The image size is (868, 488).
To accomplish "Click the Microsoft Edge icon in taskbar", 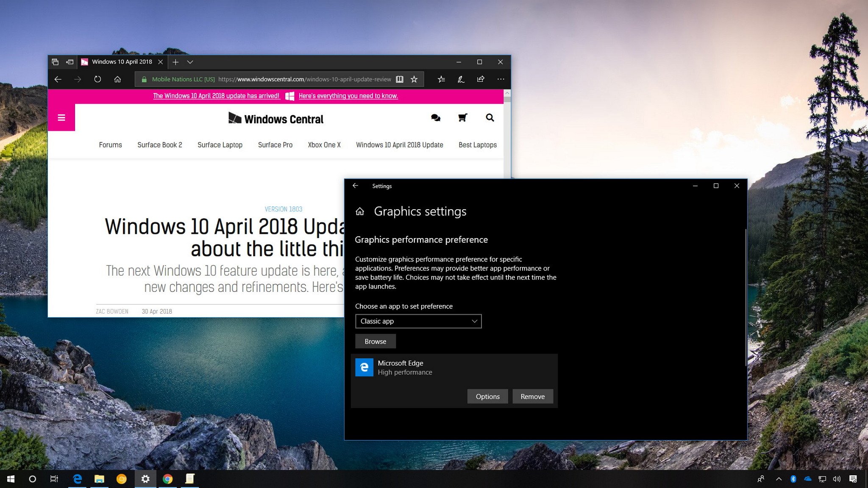I will pos(79,478).
